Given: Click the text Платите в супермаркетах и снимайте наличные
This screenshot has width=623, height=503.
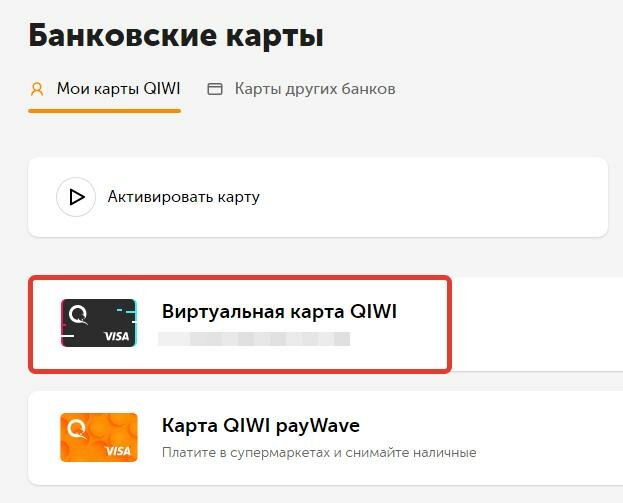Looking at the screenshot, I should click(x=319, y=453).
